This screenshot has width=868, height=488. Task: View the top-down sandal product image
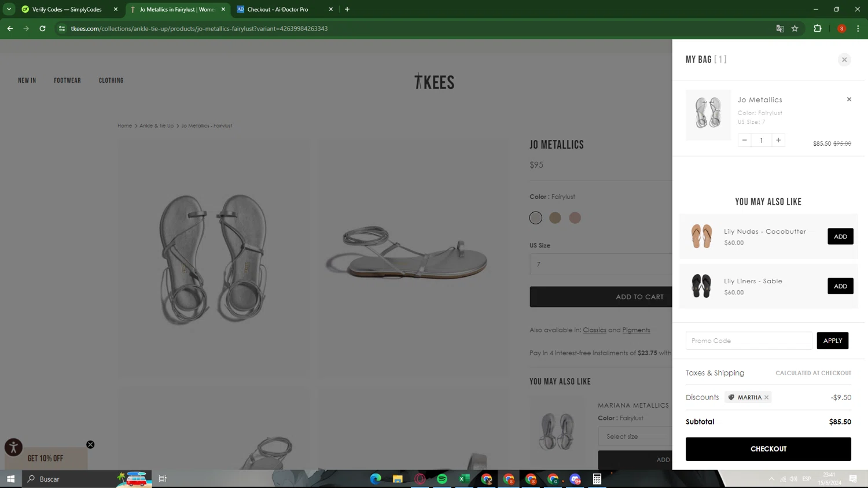(x=213, y=258)
